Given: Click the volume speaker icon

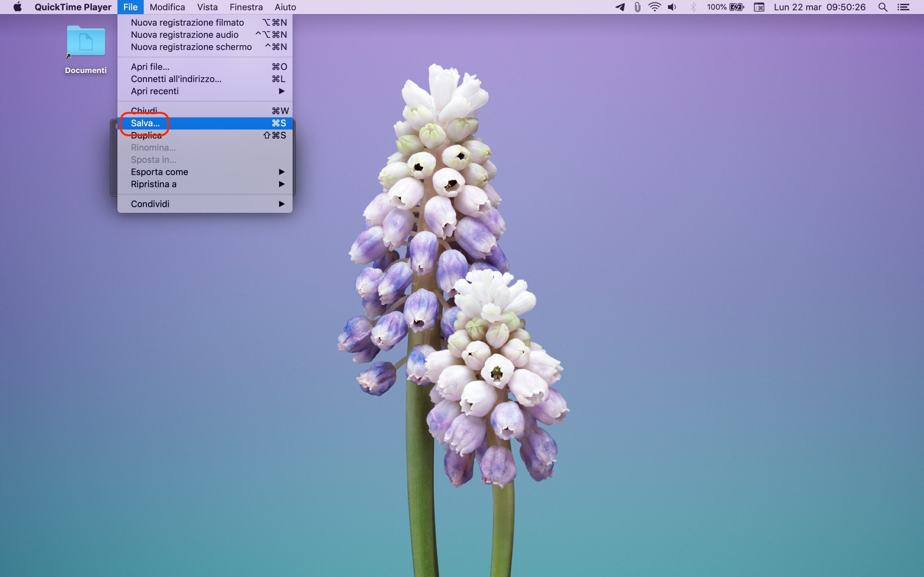Looking at the screenshot, I should pyautogui.click(x=672, y=7).
